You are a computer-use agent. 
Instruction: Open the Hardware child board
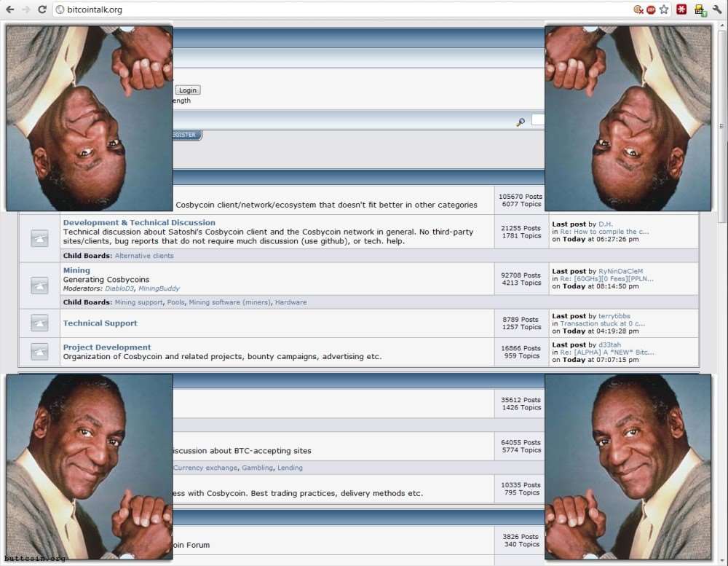click(x=290, y=302)
